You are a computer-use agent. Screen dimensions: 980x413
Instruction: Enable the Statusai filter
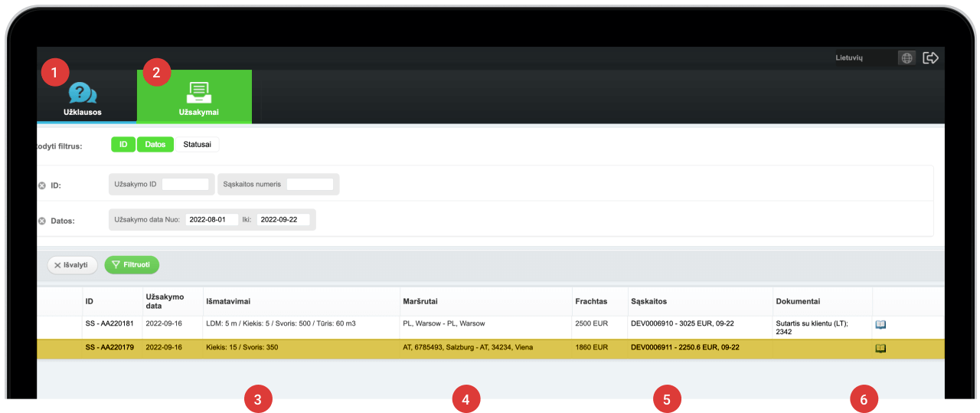click(x=198, y=144)
